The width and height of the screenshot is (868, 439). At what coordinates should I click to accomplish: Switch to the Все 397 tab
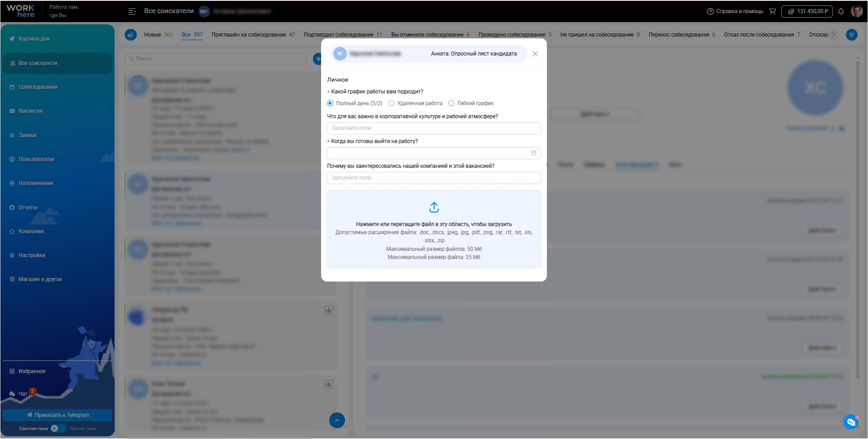coord(192,35)
